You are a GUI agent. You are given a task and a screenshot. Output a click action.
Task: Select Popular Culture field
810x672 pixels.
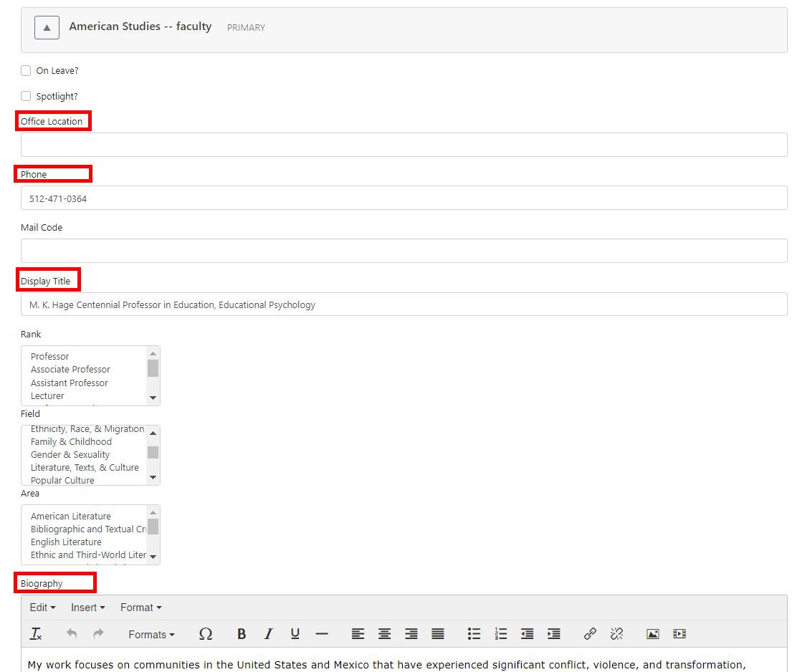pyautogui.click(x=62, y=480)
